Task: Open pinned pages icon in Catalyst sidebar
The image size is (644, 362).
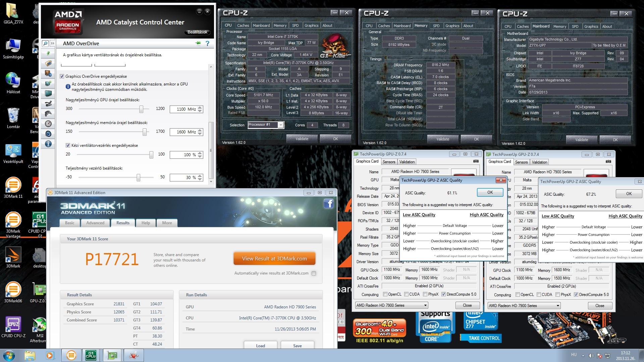Action: pyautogui.click(x=48, y=53)
